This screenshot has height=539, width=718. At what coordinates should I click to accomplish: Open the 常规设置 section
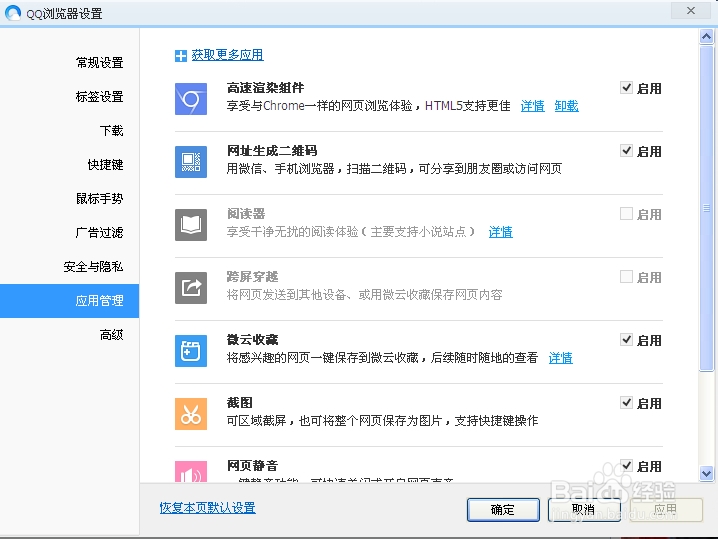70,62
